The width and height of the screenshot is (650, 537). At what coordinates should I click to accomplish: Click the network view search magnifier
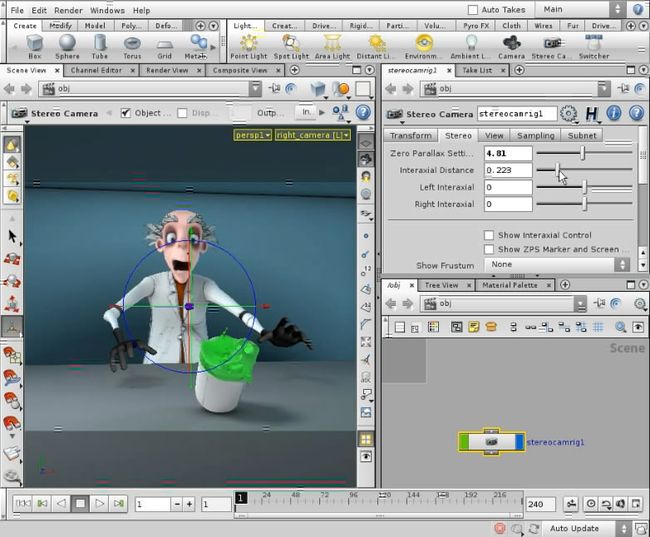621,328
